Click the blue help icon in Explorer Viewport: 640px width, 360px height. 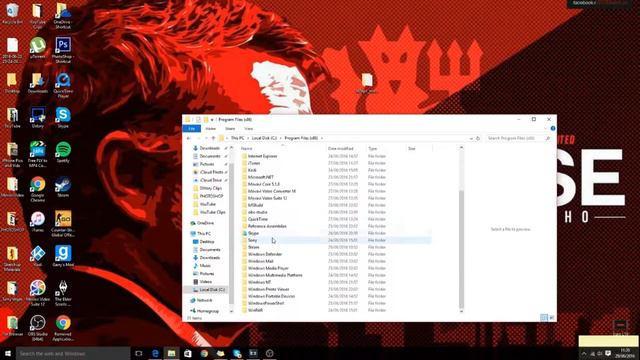click(x=553, y=129)
